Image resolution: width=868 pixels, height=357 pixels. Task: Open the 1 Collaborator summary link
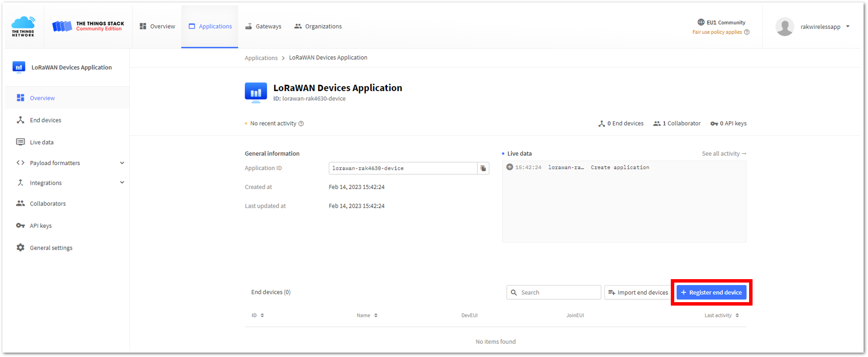(x=677, y=123)
